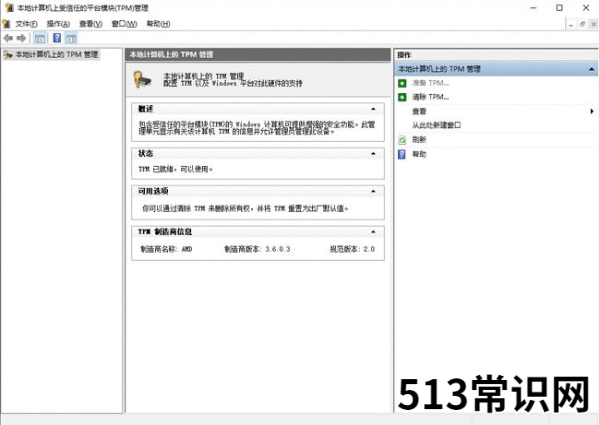This screenshot has width=599, height=425.
Task: Collapse the 状态 section
Action: click(373, 154)
